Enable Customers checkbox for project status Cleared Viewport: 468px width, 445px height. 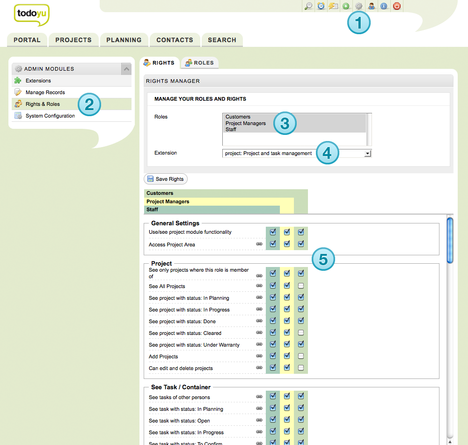pos(301,333)
